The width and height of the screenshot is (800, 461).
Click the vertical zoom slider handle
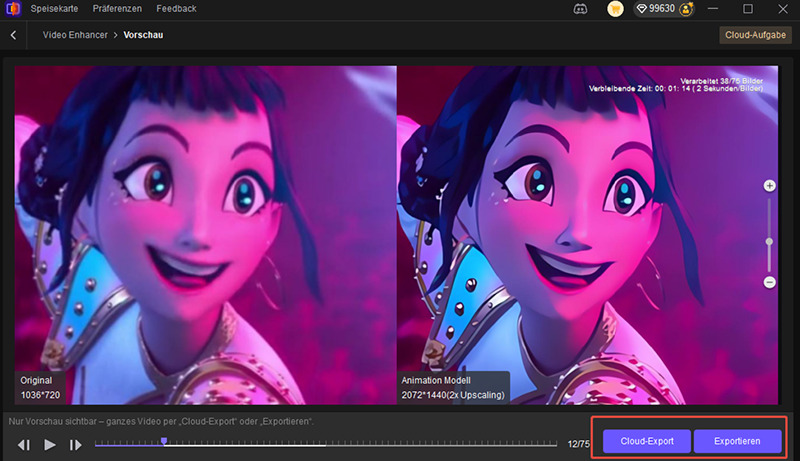click(x=769, y=242)
